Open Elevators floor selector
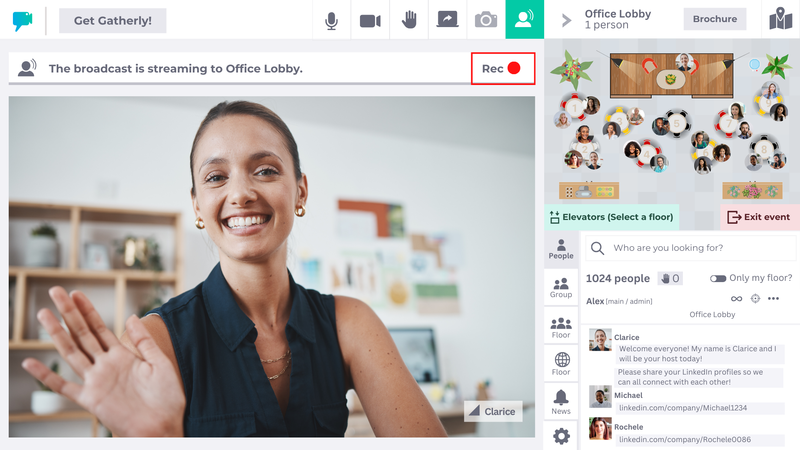The width and height of the screenshot is (800, 450). click(611, 217)
